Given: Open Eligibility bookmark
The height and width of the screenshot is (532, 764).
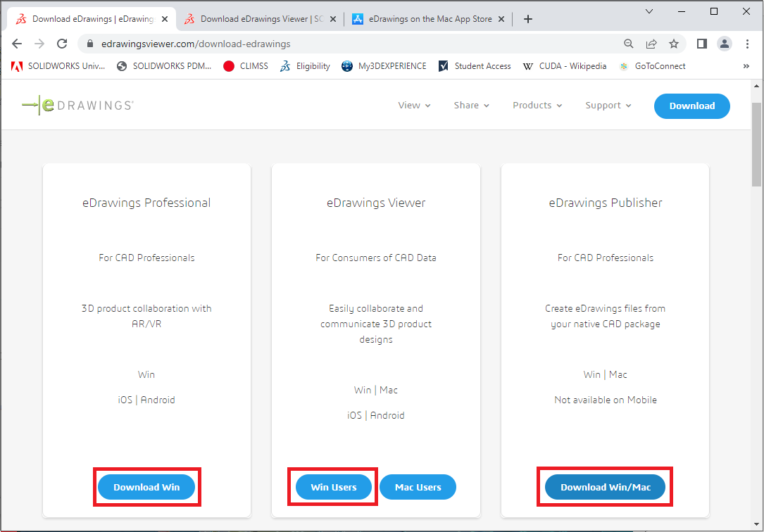Looking at the screenshot, I should (305, 66).
